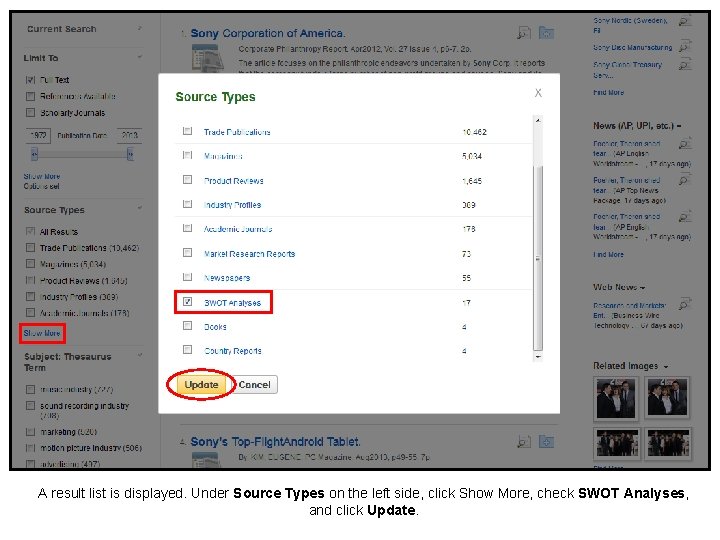Open second thumbnail in top Related Images row

coord(667,398)
